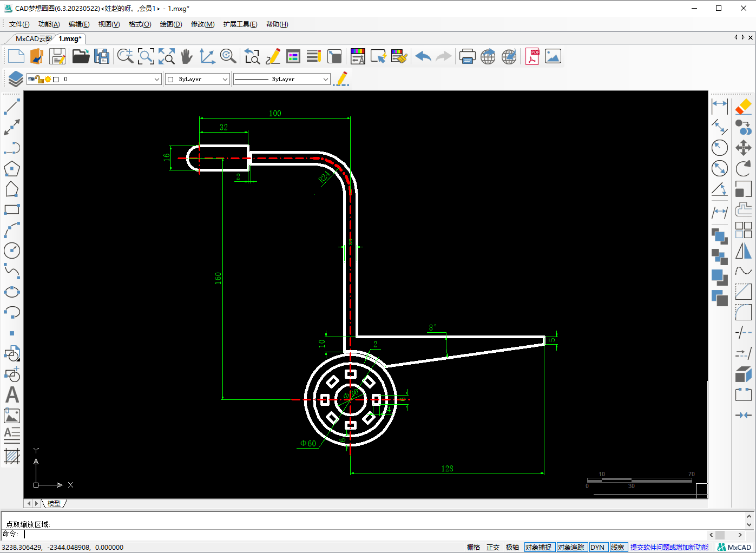Screen dimensions: 756x553
Task: Insert image tool in left toolbar
Action: (x=12, y=416)
